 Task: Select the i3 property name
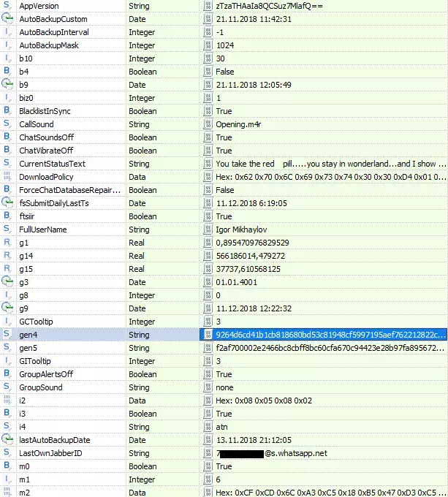click(x=22, y=414)
